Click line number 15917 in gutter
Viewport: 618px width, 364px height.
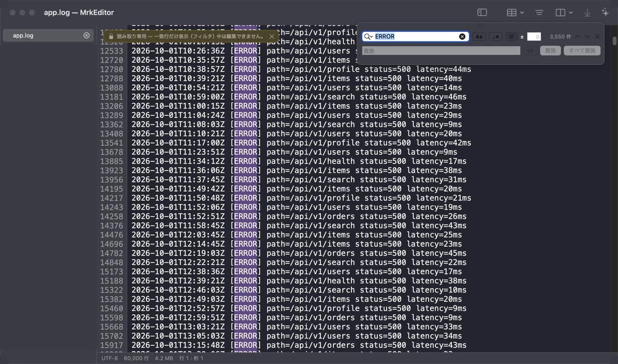point(112,345)
